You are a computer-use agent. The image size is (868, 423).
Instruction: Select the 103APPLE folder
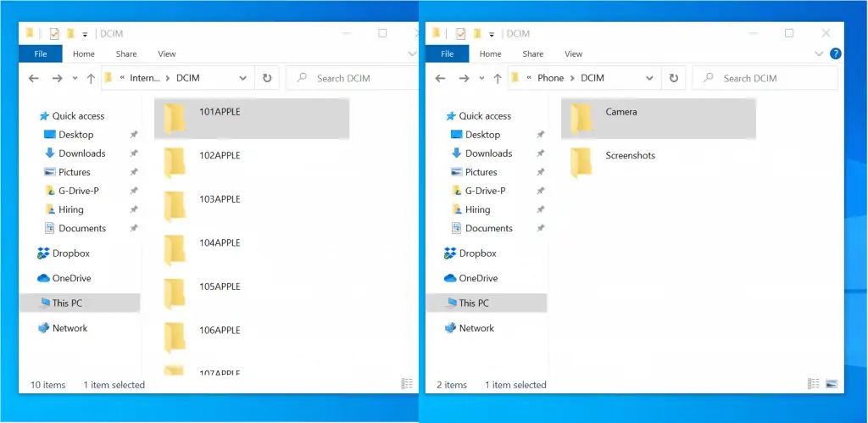252,206
